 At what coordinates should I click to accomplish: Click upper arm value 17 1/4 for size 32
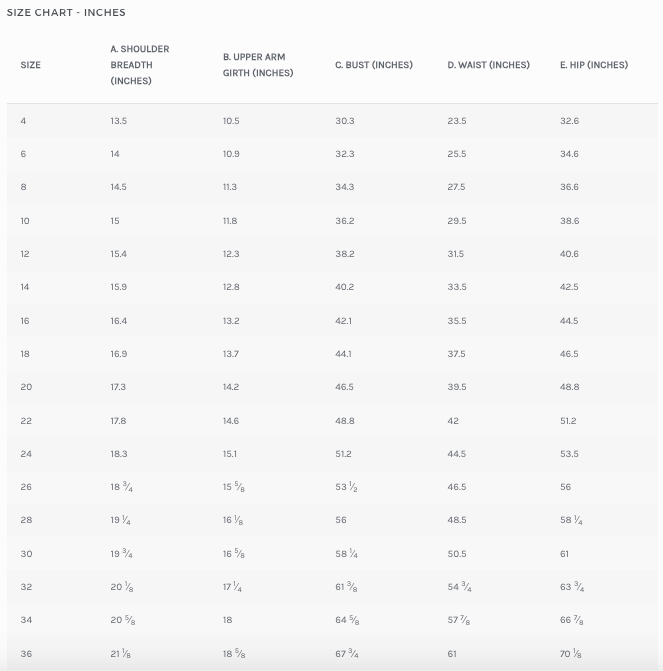click(x=232, y=587)
